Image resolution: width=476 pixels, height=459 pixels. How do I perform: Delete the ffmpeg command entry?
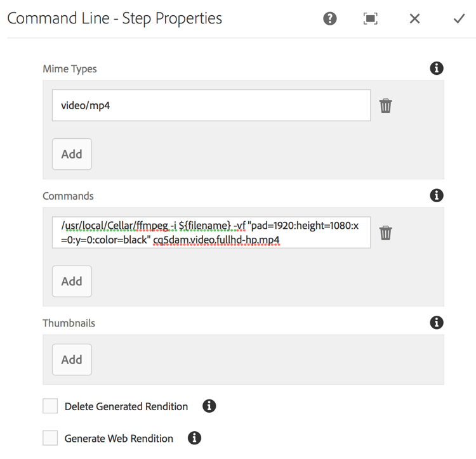tap(386, 233)
